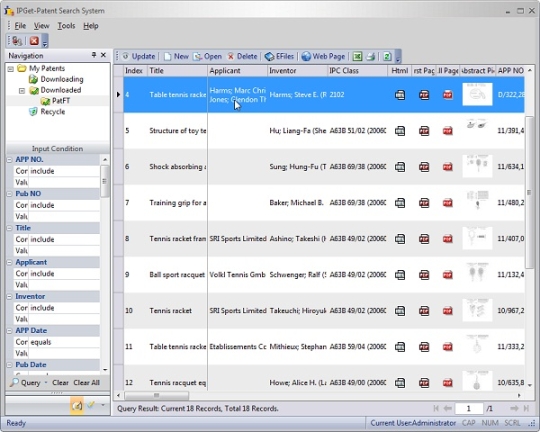Go to the first results page

click(436, 409)
